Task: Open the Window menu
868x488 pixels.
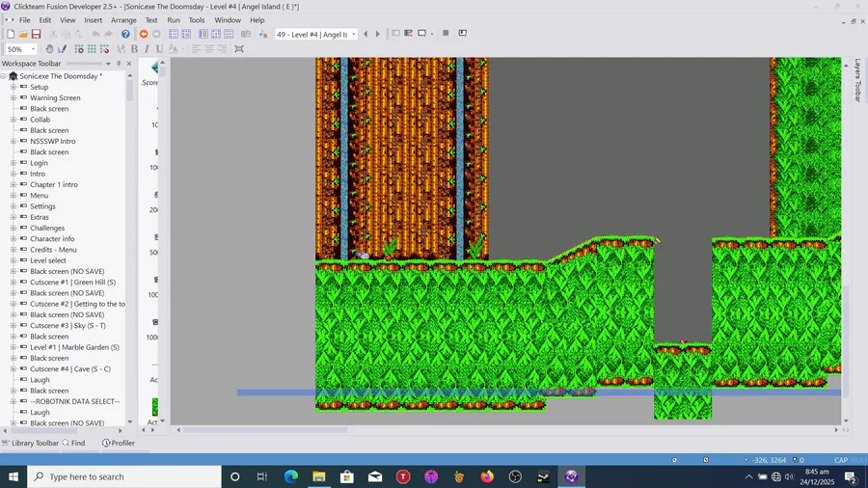Action: (228, 20)
